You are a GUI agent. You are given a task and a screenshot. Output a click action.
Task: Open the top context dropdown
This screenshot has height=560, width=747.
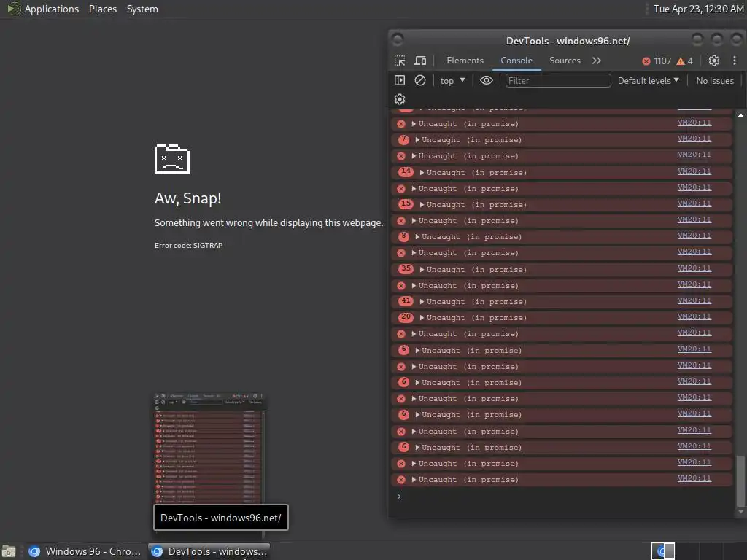point(452,80)
